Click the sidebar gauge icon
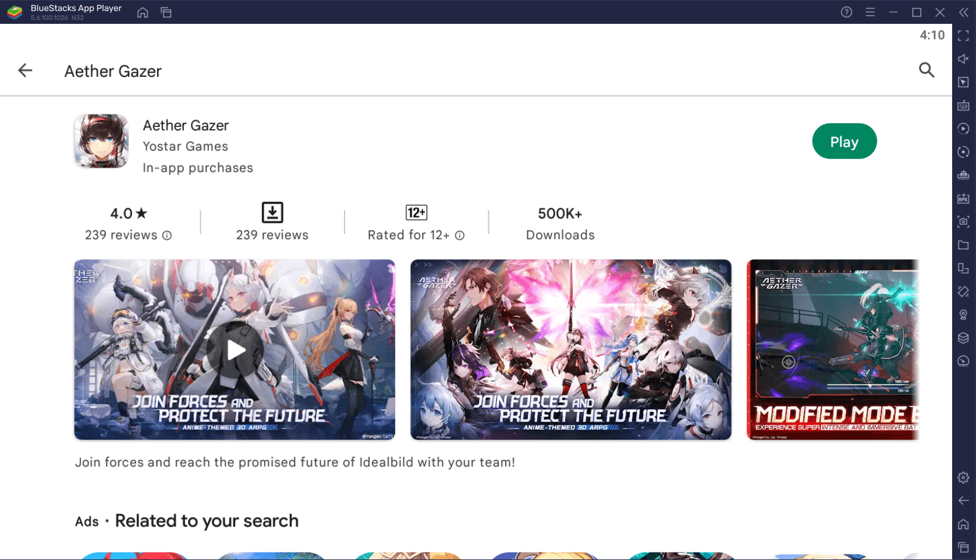Screen dimensions: 976x560 (963, 362)
